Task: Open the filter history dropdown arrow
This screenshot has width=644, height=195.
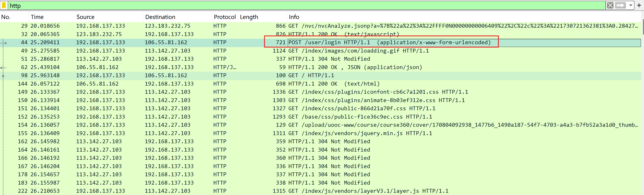Action: (631, 5)
